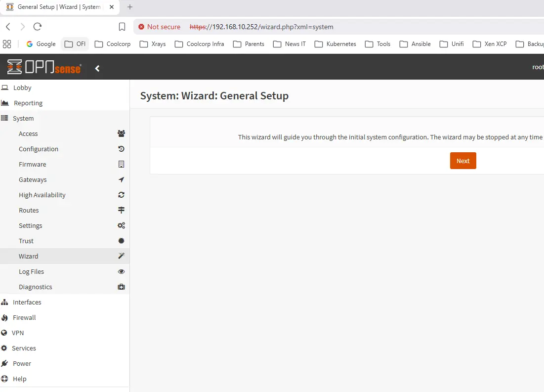
Task: Expand the VPN sidebar section
Action: point(18,333)
